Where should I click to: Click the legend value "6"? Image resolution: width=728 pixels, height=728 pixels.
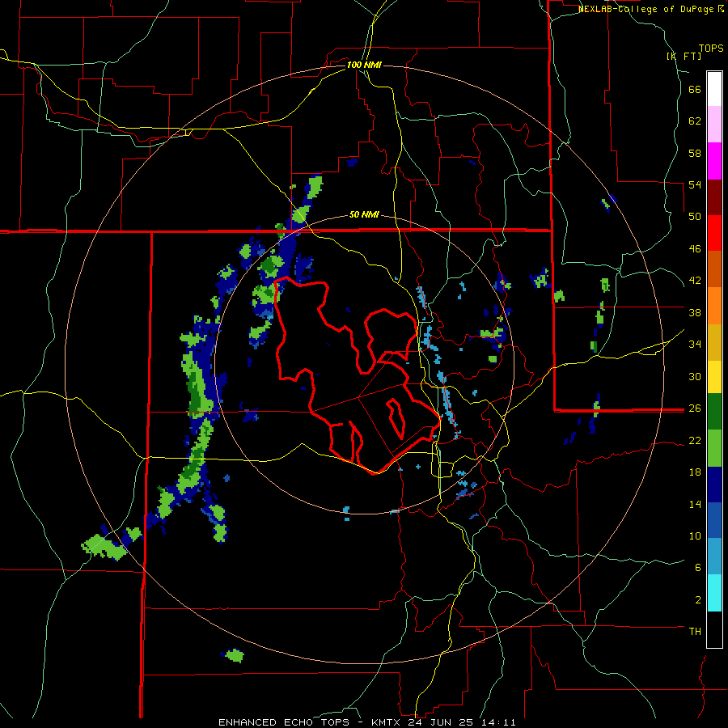[x=698, y=567]
